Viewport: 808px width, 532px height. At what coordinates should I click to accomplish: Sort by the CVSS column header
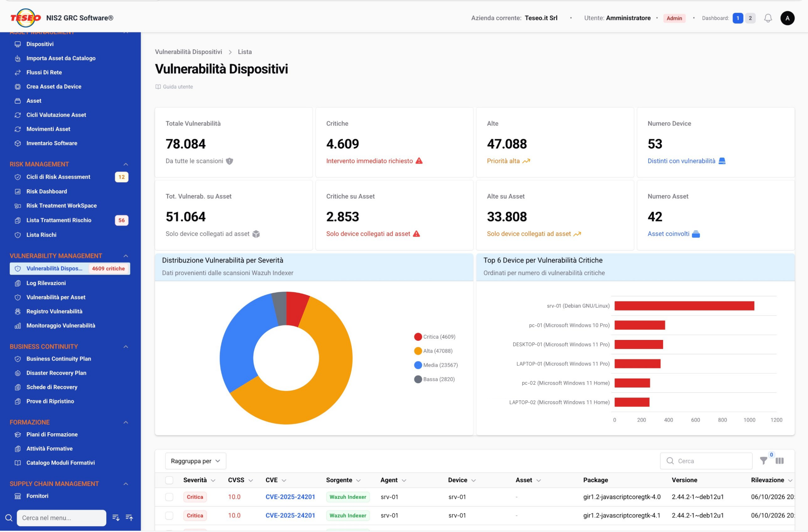[241, 480]
